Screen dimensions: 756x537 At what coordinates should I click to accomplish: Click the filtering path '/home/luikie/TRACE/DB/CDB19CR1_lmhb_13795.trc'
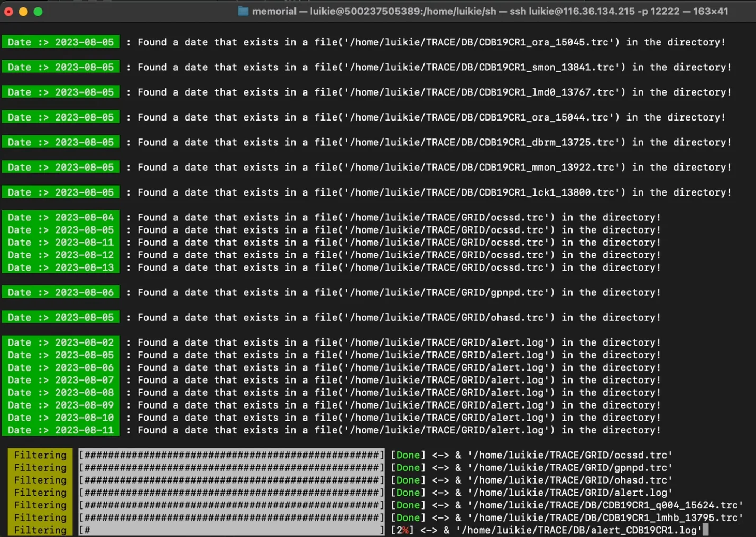[x=605, y=517]
